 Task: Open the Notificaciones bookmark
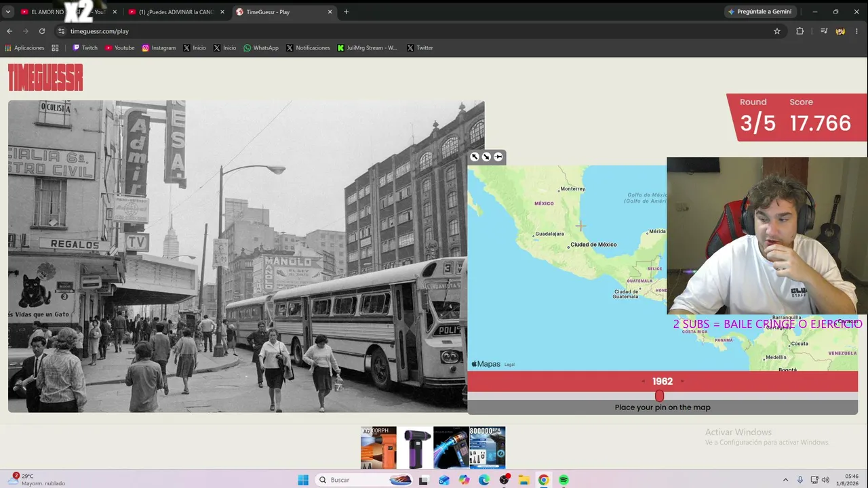click(309, 48)
